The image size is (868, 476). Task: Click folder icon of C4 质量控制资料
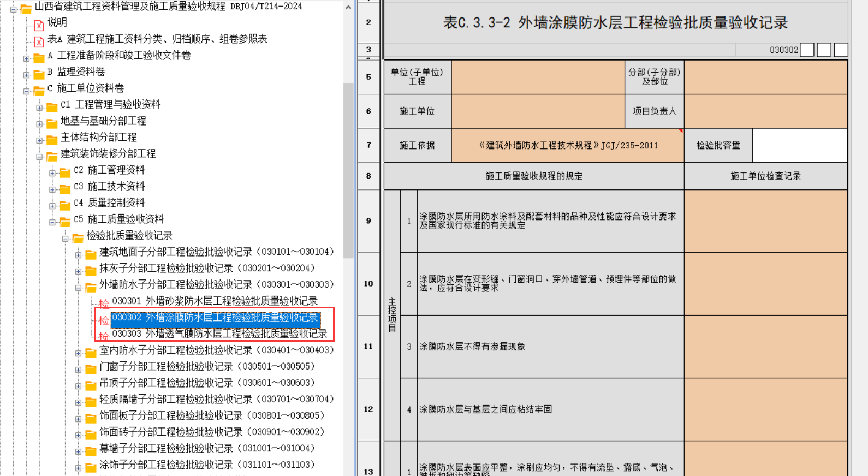[x=65, y=205]
